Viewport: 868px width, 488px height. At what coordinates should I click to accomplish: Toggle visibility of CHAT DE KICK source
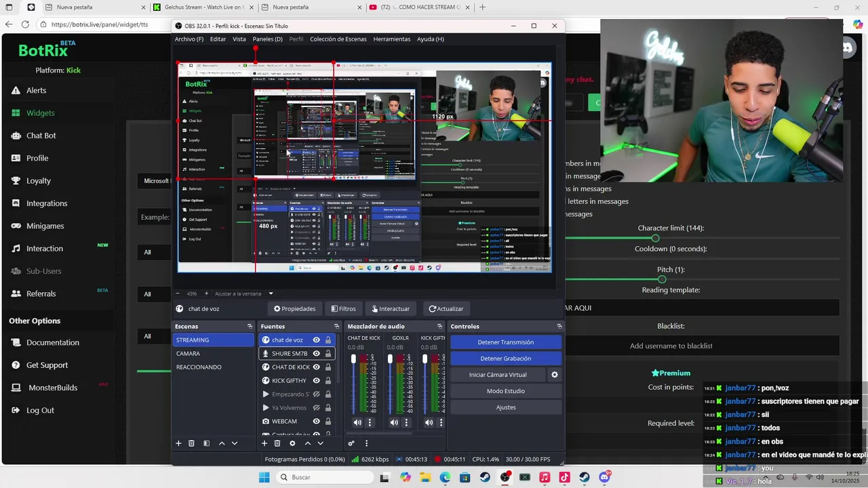click(316, 367)
